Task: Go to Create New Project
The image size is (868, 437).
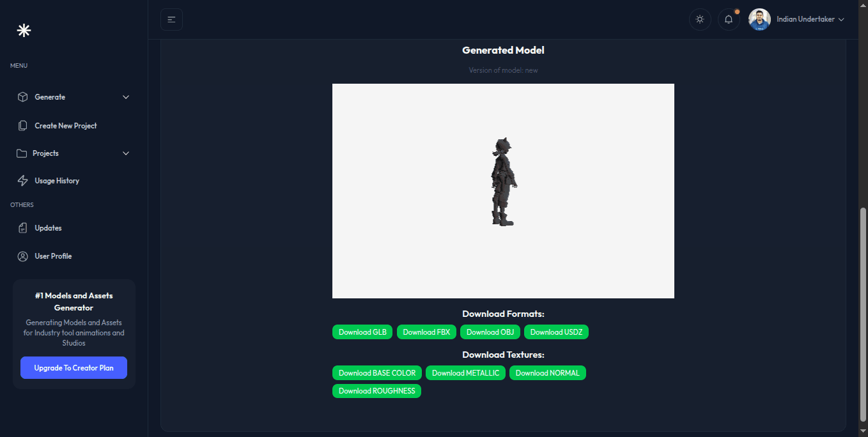Action: [x=65, y=126]
